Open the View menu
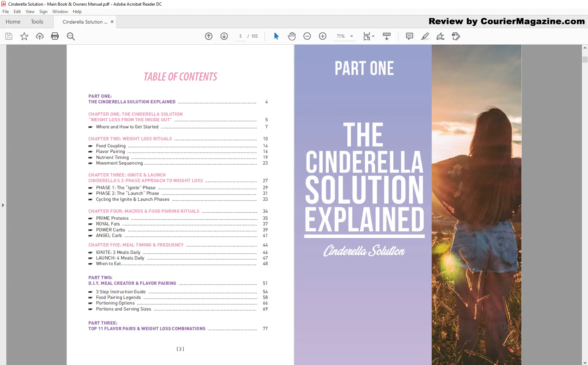 click(30, 12)
